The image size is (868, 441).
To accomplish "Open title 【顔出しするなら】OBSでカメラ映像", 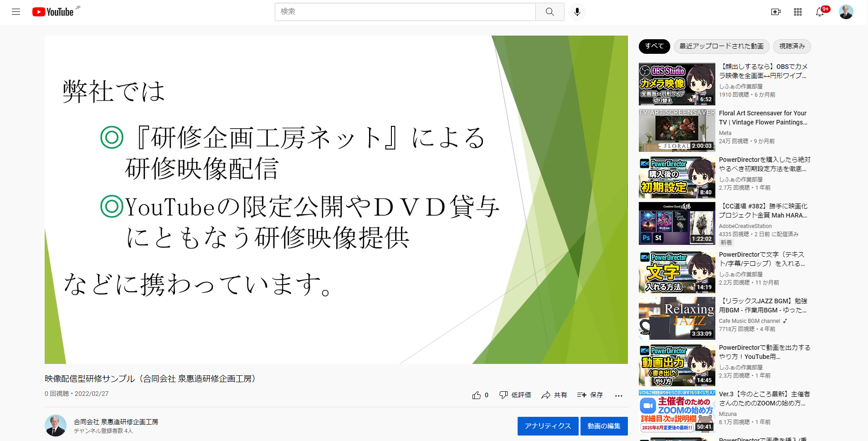I will 763,71.
